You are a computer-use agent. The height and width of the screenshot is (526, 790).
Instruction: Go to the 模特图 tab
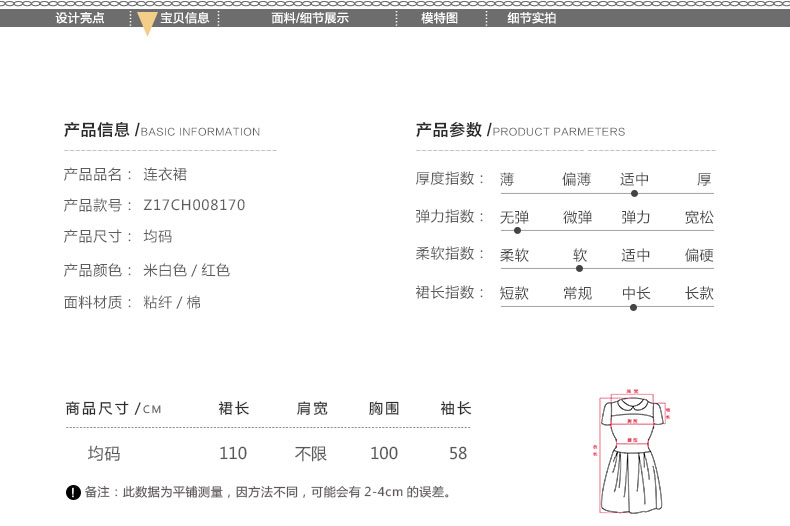tap(439, 18)
